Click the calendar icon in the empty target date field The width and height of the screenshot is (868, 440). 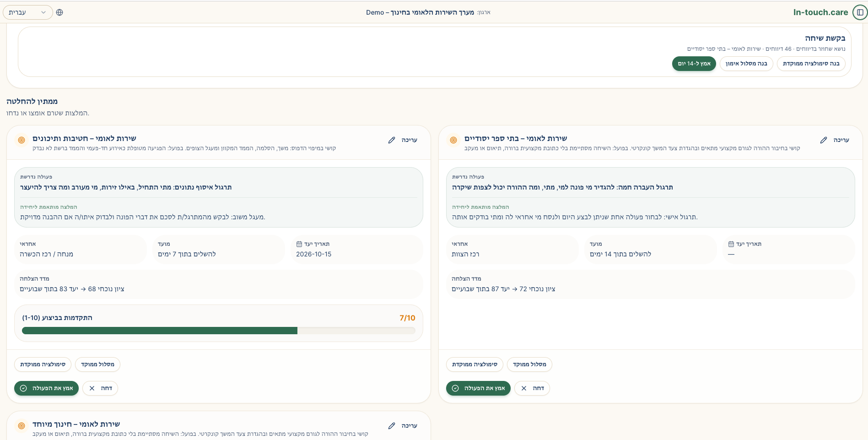[x=731, y=244]
